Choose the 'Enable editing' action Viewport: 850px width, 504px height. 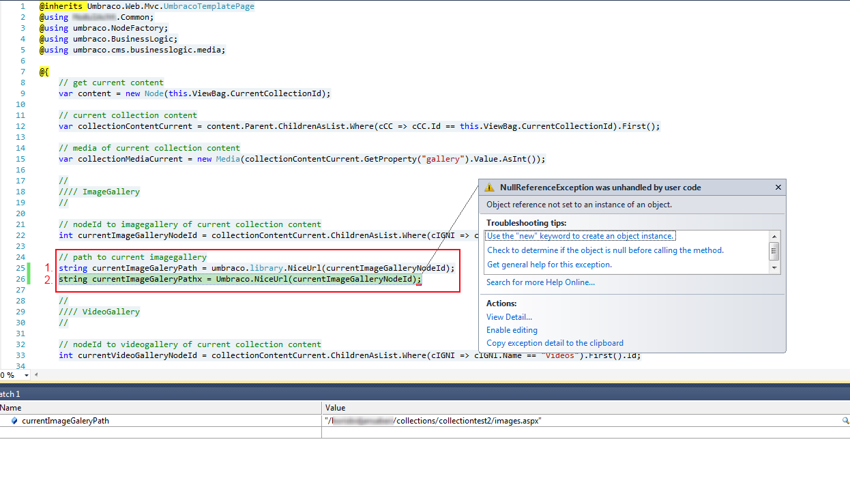pyautogui.click(x=512, y=330)
